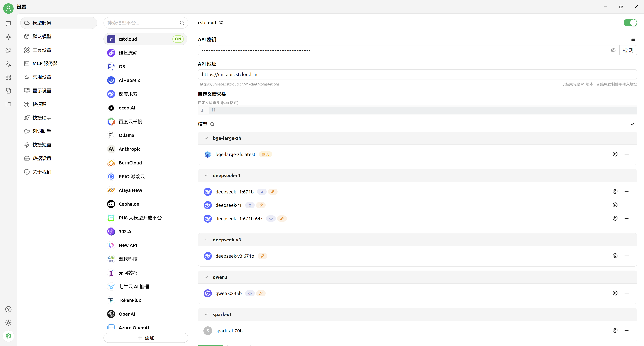644x346 pixels.
Task: Click the paintbrush palette sidebar icon
Action: point(8,50)
